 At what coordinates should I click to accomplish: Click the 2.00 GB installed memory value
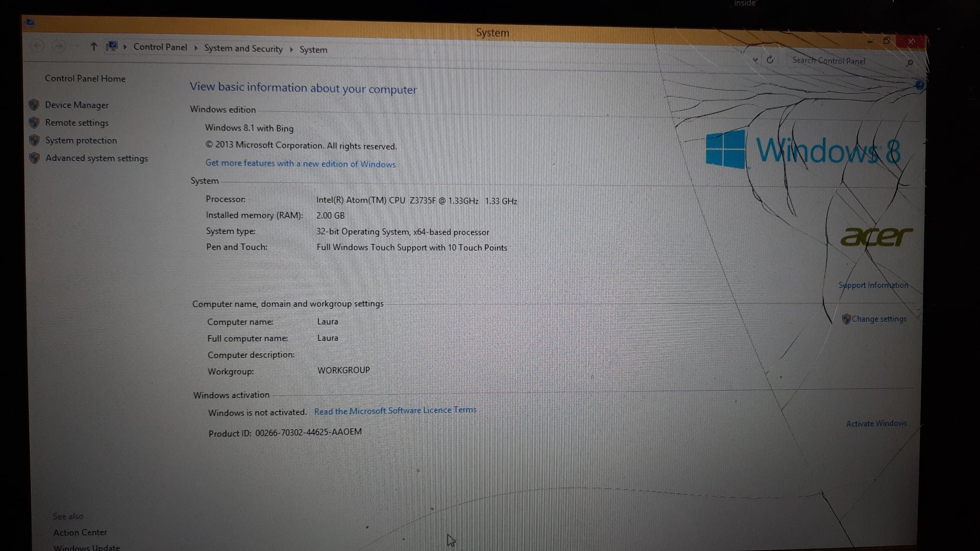tap(330, 216)
